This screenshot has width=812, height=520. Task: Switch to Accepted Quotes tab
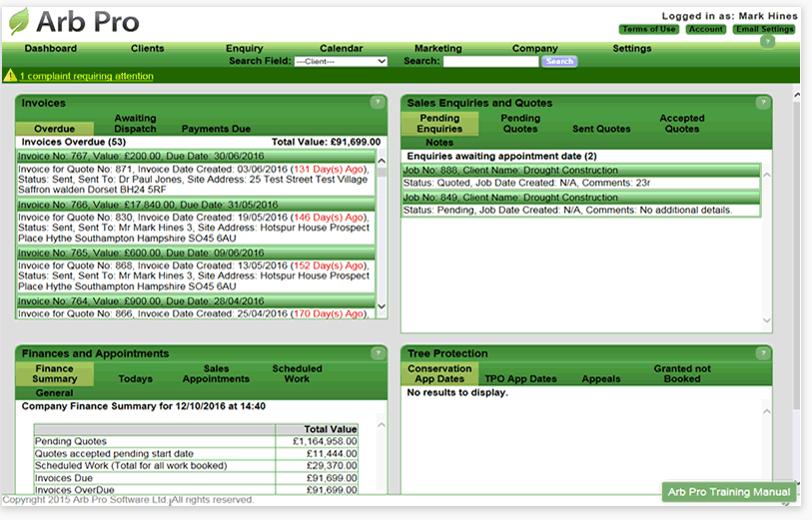coord(682,124)
